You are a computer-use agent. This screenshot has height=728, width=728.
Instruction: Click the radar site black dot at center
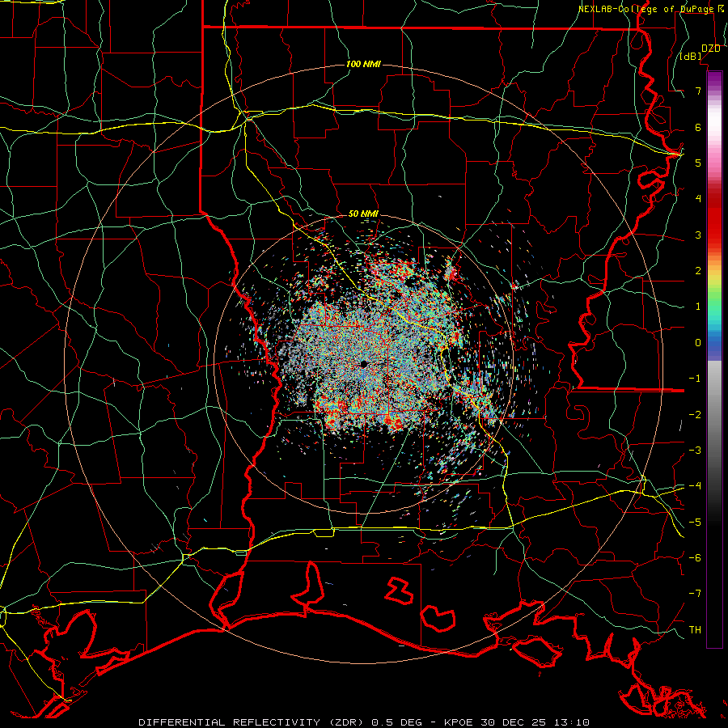(x=364, y=365)
